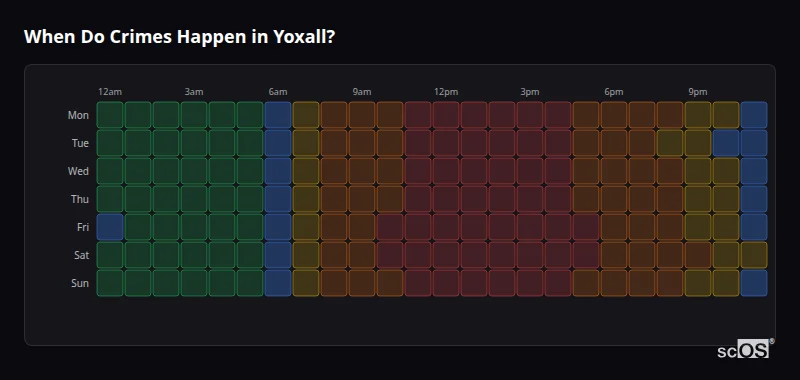The width and height of the screenshot is (800, 380).
Task: Select the Monday 3pm red cell
Action: click(x=530, y=115)
